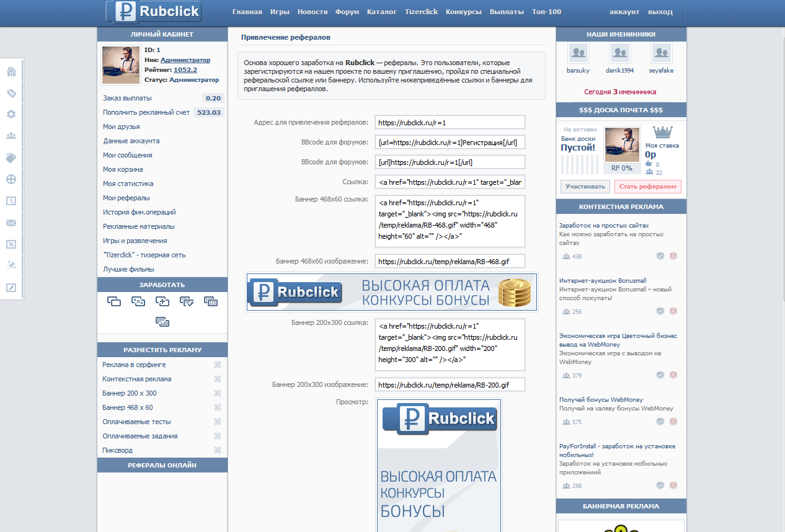Go to Новости in top menu

pos(313,12)
